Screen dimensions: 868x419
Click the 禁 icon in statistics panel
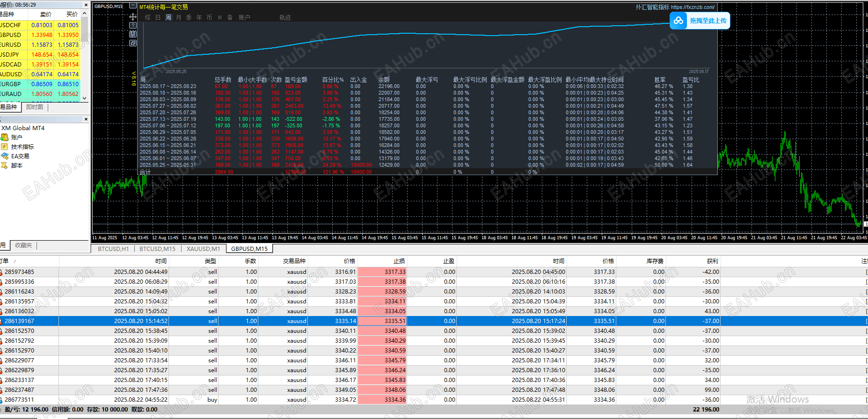(x=133, y=34)
